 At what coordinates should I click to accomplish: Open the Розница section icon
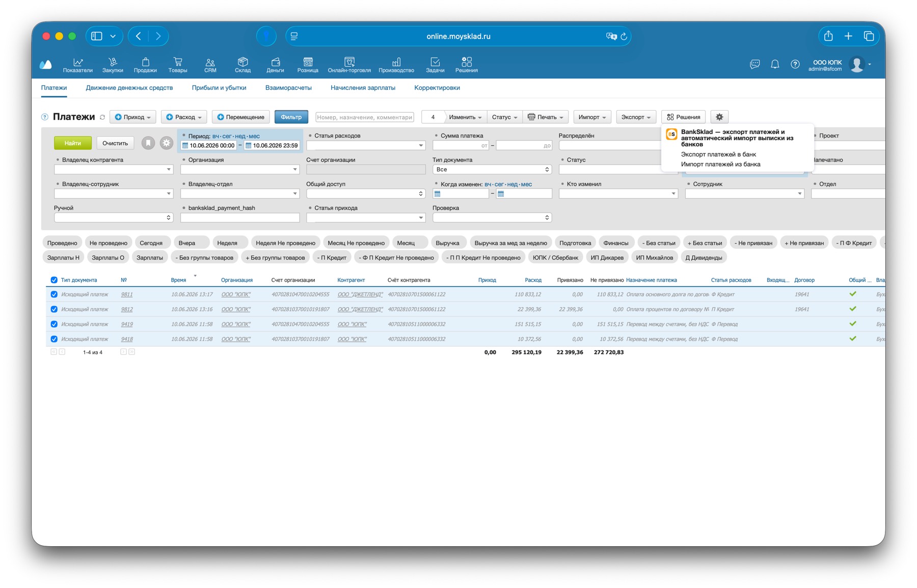pyautogui.click(x=308, y=62)
